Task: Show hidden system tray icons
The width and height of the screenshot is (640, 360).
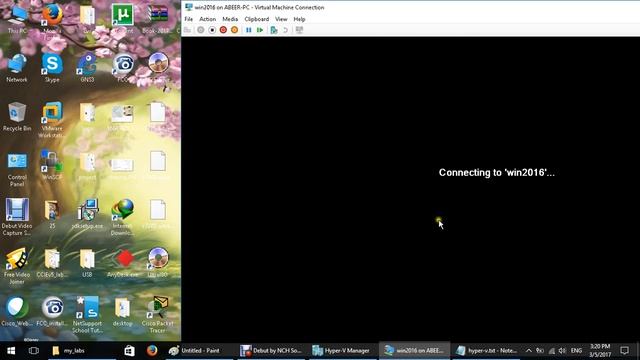Action: pos(529,351)
